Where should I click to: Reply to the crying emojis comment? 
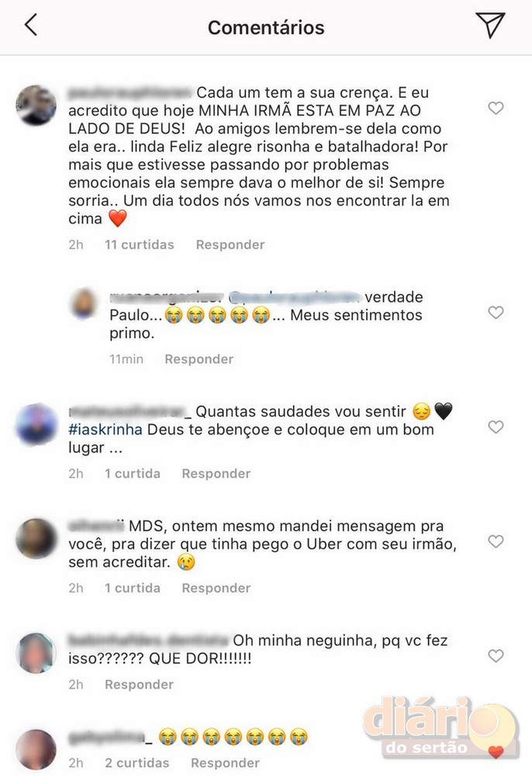click(x=225, y=763)
